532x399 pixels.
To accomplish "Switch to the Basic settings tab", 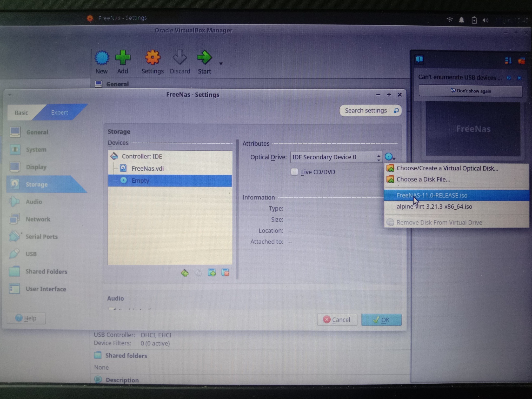I will click(21, 112).
